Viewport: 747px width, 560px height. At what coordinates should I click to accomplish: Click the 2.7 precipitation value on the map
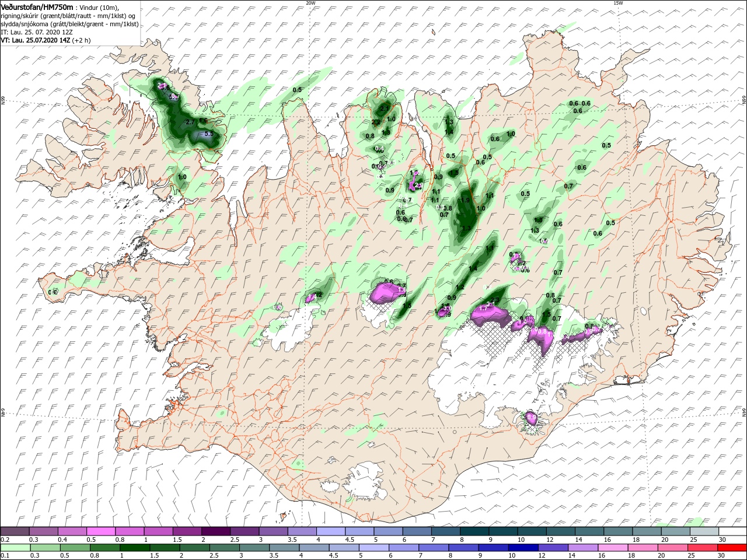(x=190, y=122)
